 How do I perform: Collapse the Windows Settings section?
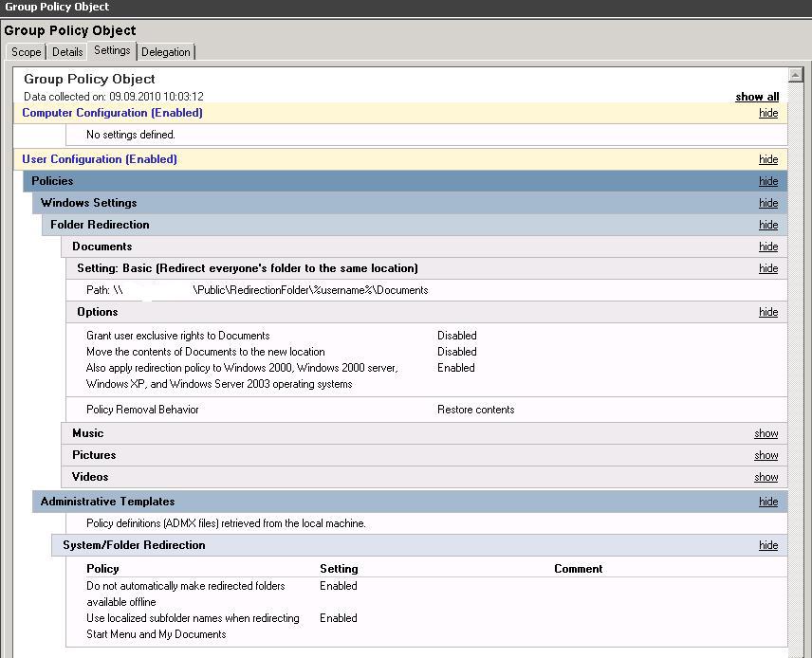pos(768,203)
